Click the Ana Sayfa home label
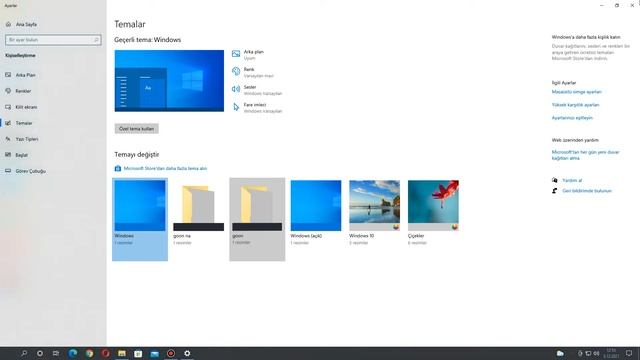Viewport: 640px width, 360px height. 26,24
